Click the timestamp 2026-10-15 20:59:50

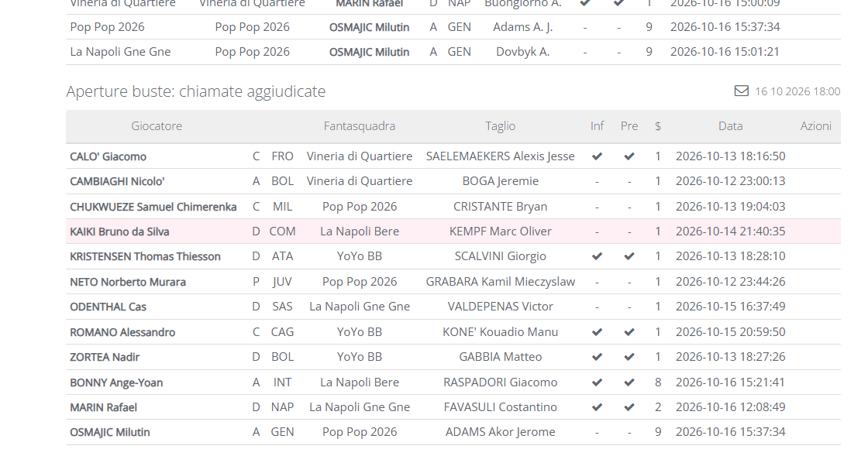point(731,332)
